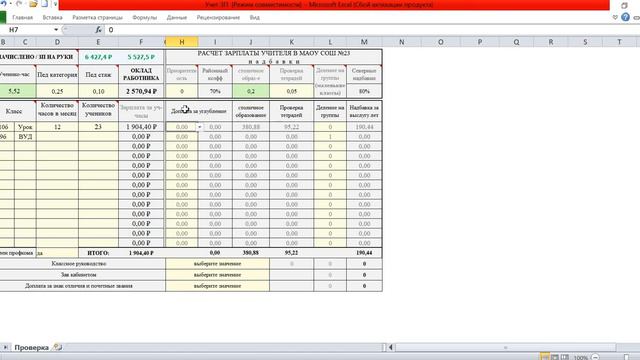Click the 0,25 Пед категория cell
Image resolution: width=640 pixels, height=360 pixels.
pyautogui.click(x=57, y=91)
